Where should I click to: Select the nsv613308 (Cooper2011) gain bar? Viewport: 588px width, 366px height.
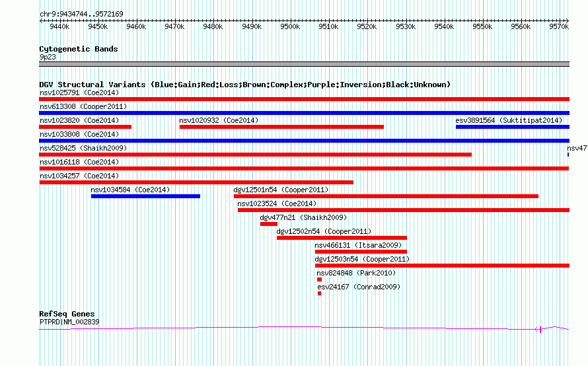[x=304, y=113]
